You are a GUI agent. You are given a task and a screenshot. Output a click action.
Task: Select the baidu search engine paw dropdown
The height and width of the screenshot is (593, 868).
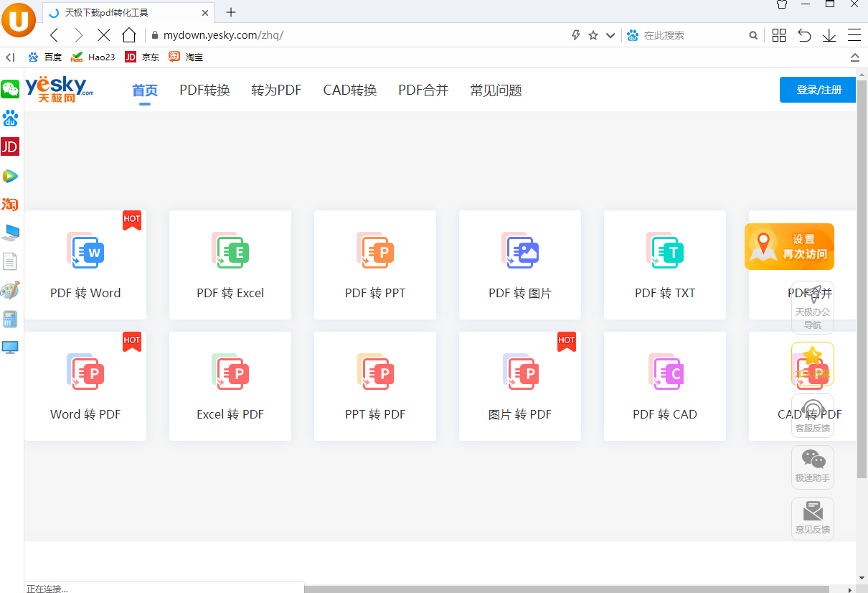(x=633, y=35)
